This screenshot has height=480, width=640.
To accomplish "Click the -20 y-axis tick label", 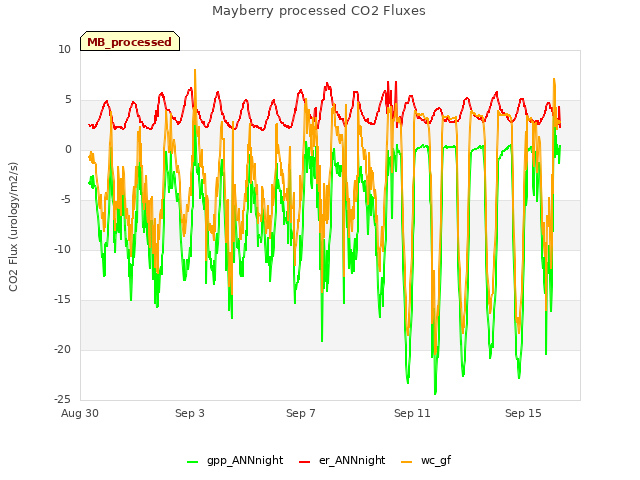I will click(x=63, y=349).
